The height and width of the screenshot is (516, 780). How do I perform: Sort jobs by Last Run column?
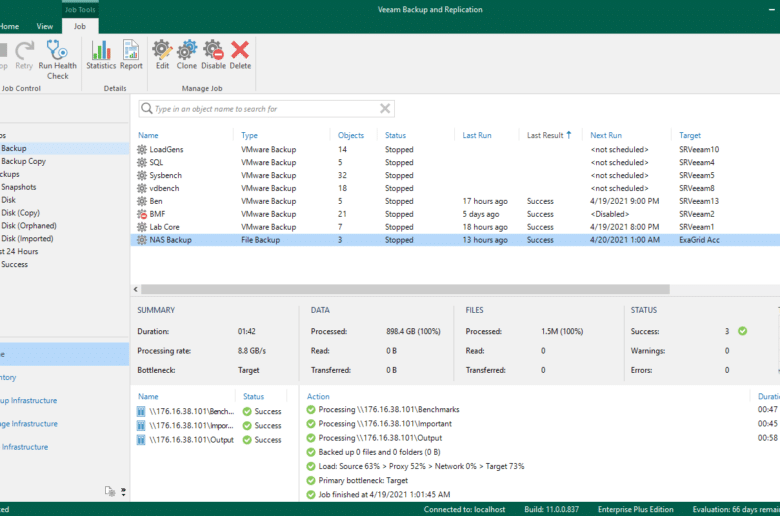(x=477, y=135)
